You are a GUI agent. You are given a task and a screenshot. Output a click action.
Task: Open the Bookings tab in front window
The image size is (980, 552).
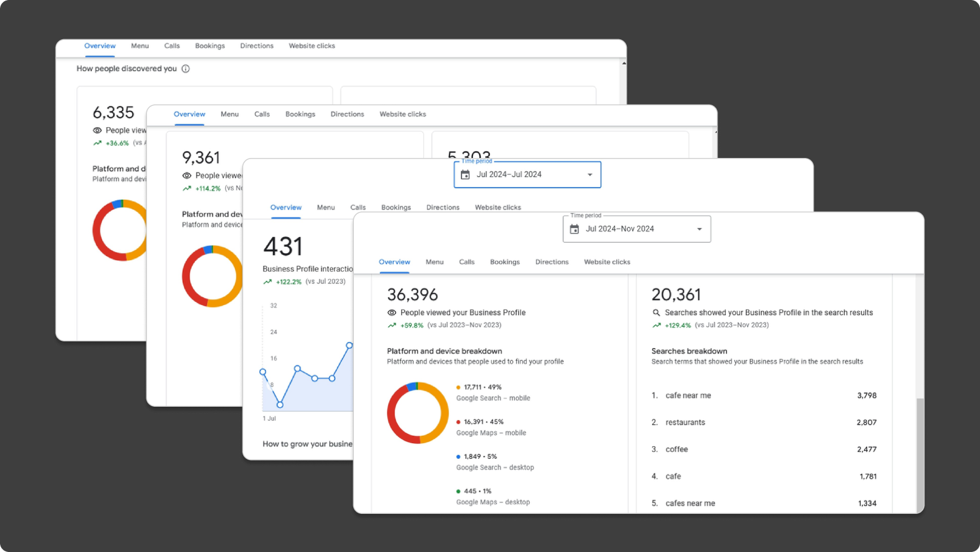click(505, 262)
